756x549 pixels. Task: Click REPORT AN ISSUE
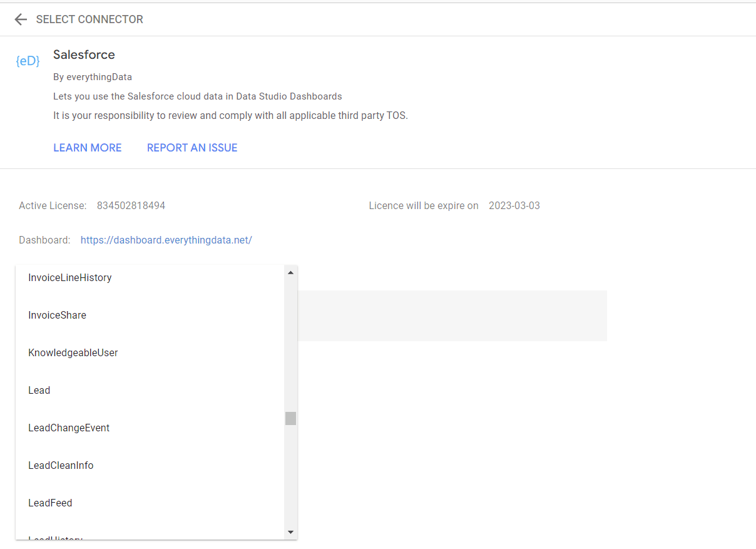pyautogui.click(x=192, y=148)
